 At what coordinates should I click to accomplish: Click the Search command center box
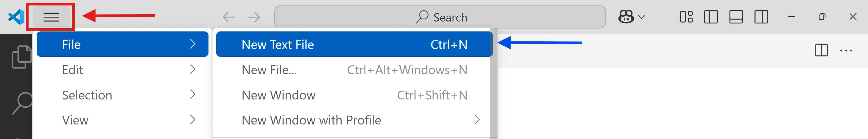pyautogui.click(x=440, y=17)
